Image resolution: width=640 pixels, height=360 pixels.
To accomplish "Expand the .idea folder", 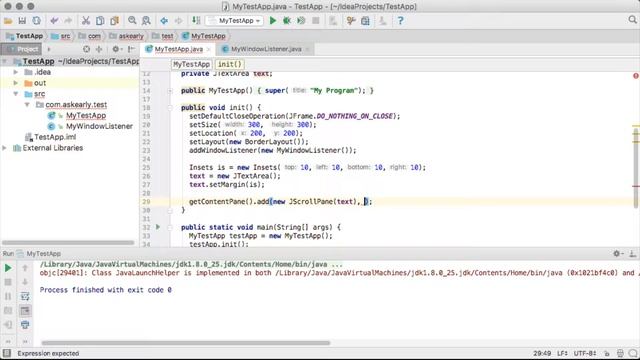I will pyautogui.click(x=16, y=72).
